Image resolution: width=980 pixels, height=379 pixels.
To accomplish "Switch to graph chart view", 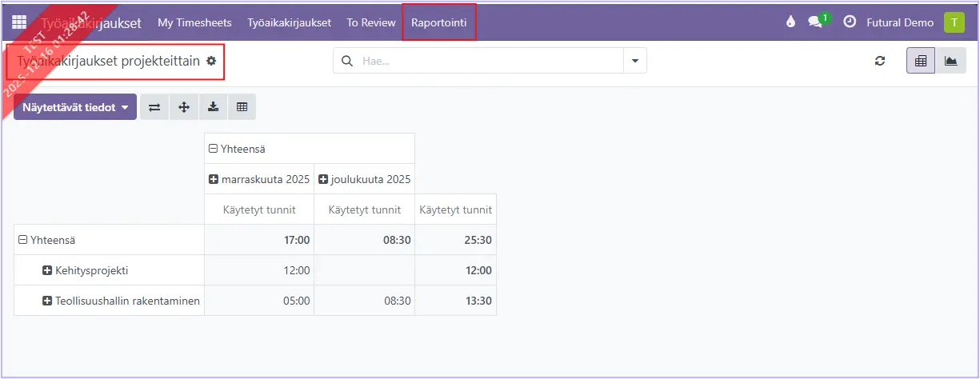I will 950,61.
